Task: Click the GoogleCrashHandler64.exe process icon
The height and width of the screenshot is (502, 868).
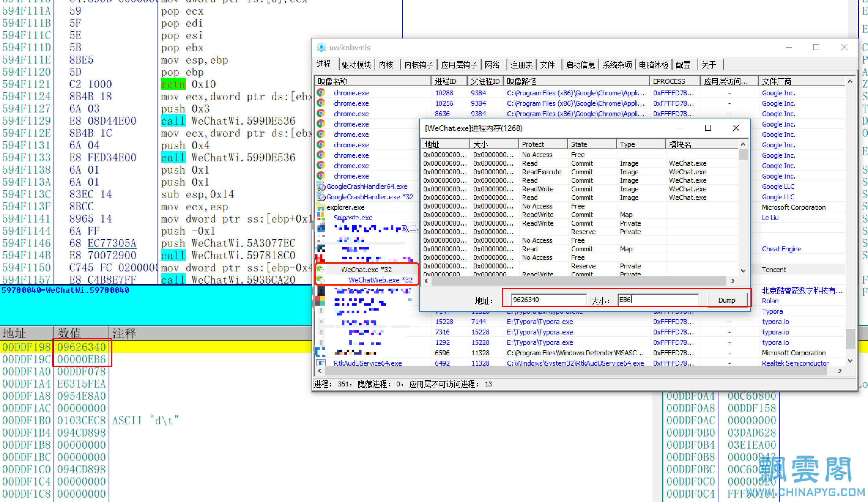Action: [321, 186]
